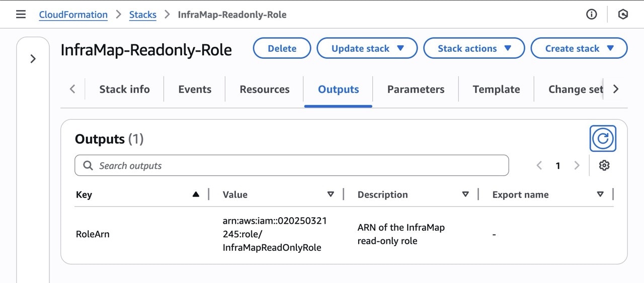Sort by Key column ascending arrow
The width and height of the screenshot is (644, 283).
[196, 195]
